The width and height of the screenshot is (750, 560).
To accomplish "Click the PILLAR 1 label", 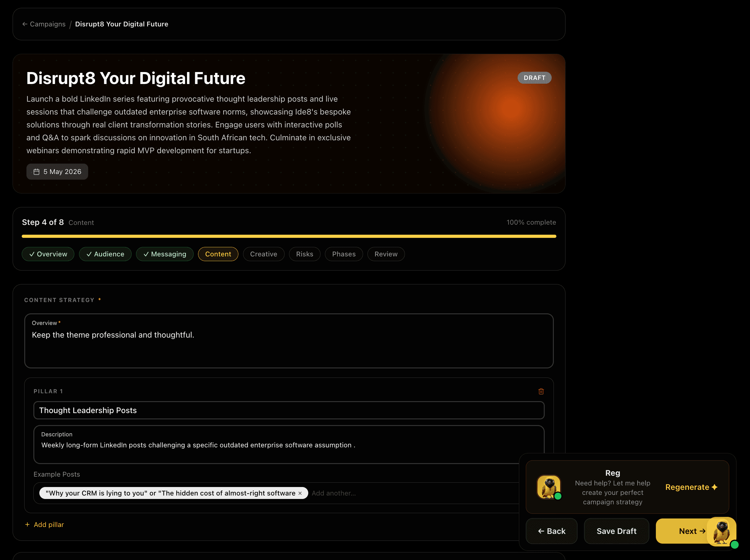I will 48,391.
